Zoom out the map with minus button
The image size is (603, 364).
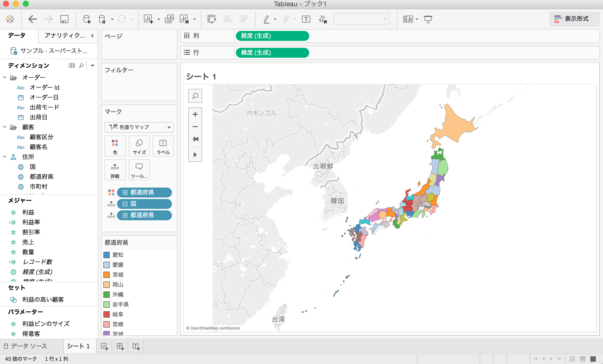pyautogui.click(x=195, y=127)
